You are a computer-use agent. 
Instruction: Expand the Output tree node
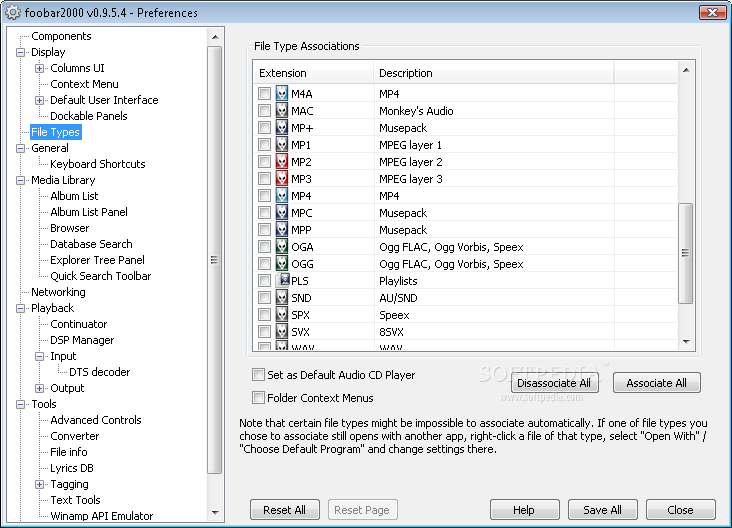[40, 388]
